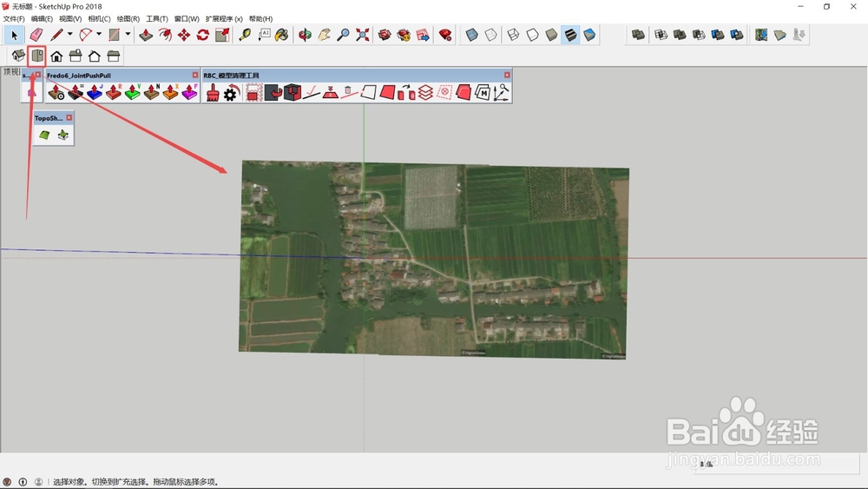Switch to Back view house icon
868x489 pixels.
coord(95,56)
